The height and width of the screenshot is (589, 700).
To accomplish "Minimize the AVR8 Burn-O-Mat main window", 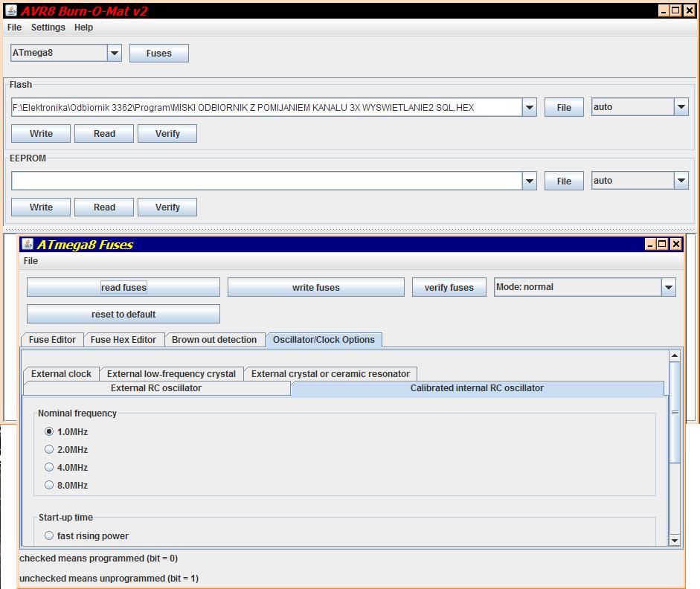I will (664, 10).
